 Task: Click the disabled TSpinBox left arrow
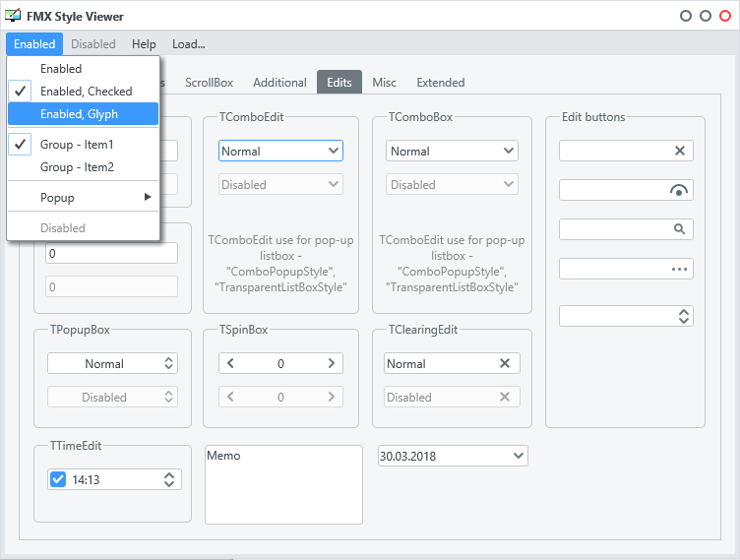point(230,397)
